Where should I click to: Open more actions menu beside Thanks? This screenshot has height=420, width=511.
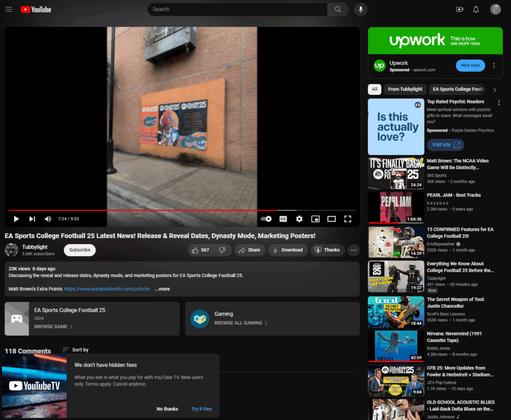click(353, 250)
